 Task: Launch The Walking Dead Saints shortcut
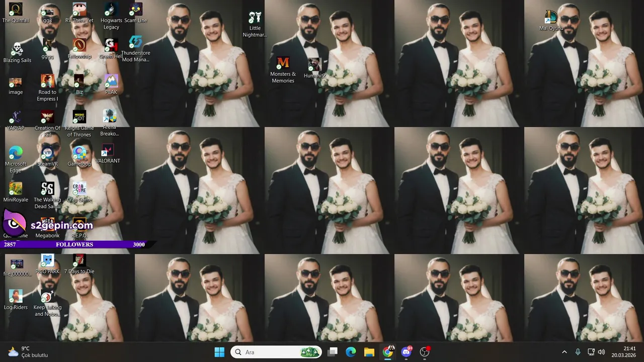(47, 196)
